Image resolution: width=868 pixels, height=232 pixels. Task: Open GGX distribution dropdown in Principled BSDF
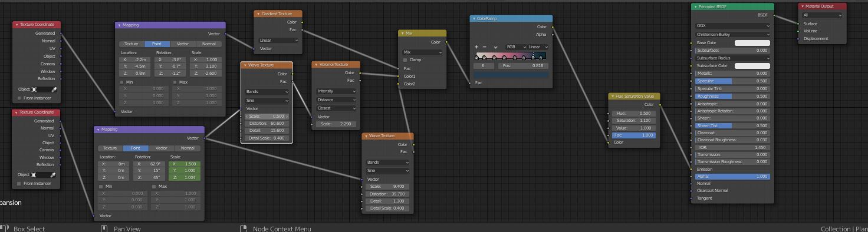tap(732, 26)
